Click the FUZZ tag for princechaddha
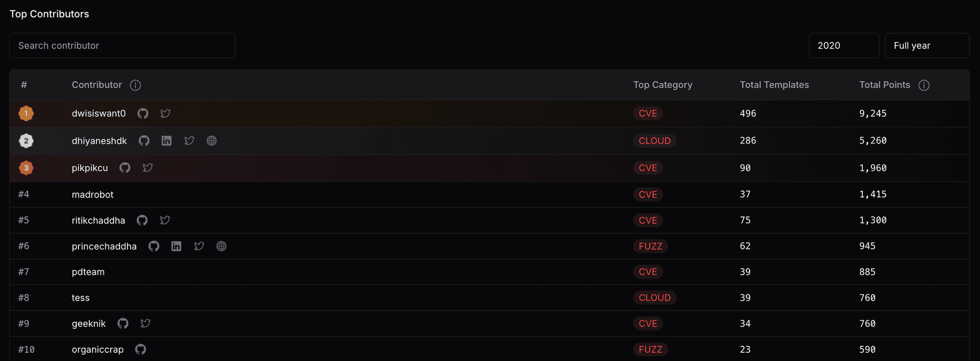 (x=650, y=246)
